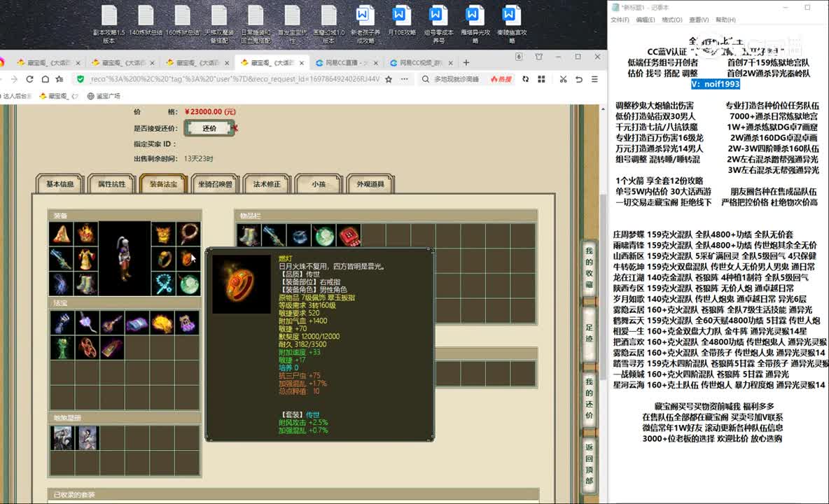Click the gold ring icon left of the cursor
The height and width of the screenshot is (504, 829).
(x=164, y=259)
